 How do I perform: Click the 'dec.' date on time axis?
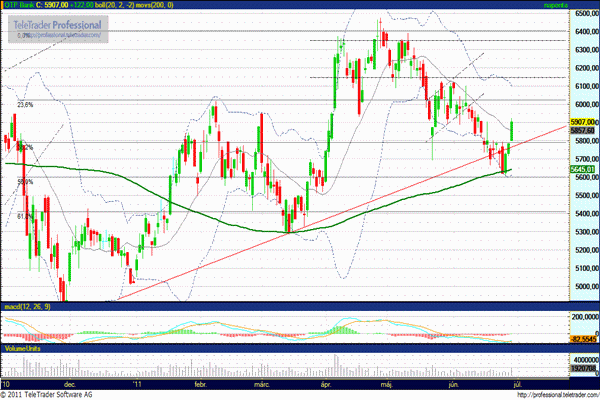click(70, 383)
